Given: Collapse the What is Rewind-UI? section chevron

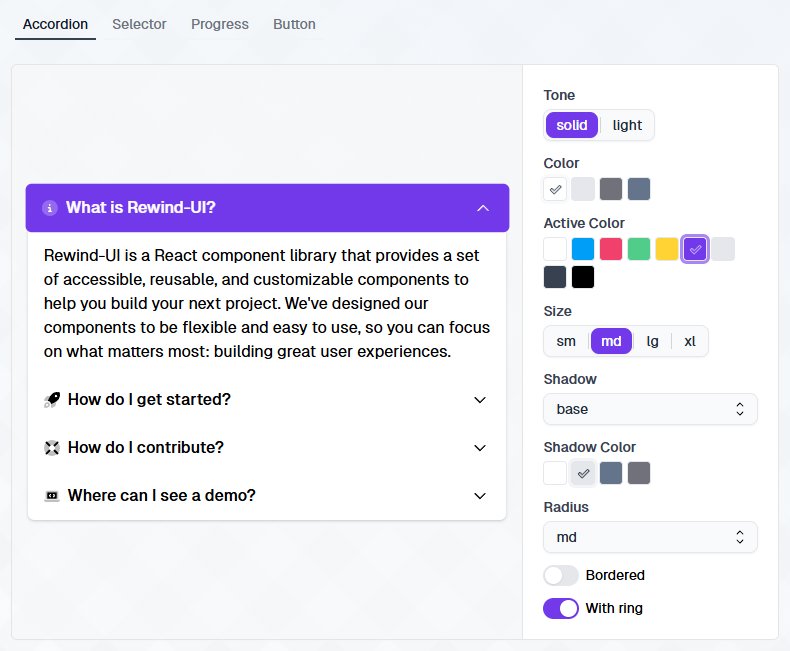Looking at the screenshot, I should [483, 208].
